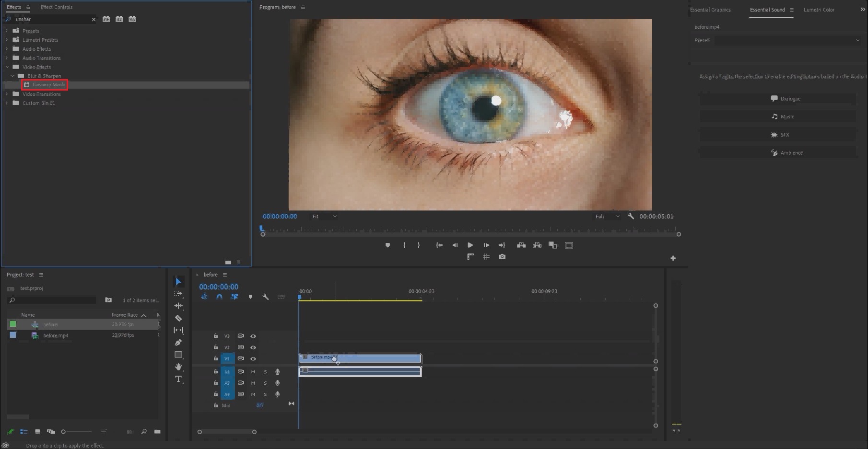868x449 pixels.
Task: Open the Lumetri Color tab
Action: [819, 10]
